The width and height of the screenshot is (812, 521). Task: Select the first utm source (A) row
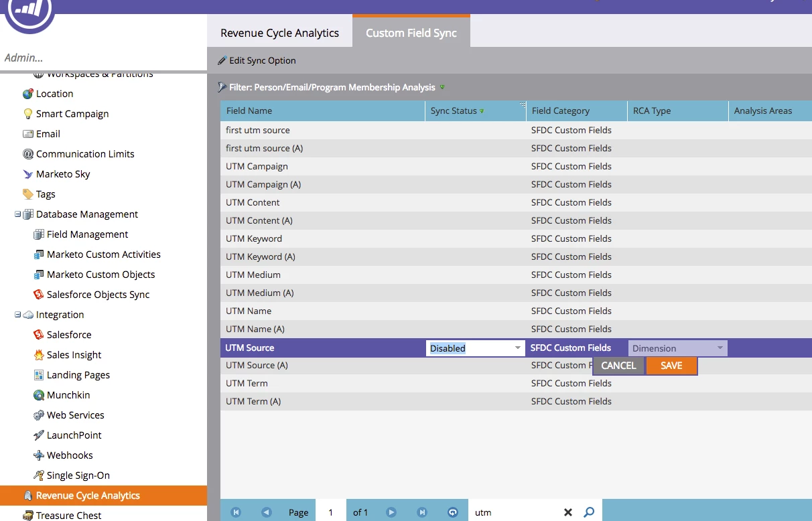516,148
